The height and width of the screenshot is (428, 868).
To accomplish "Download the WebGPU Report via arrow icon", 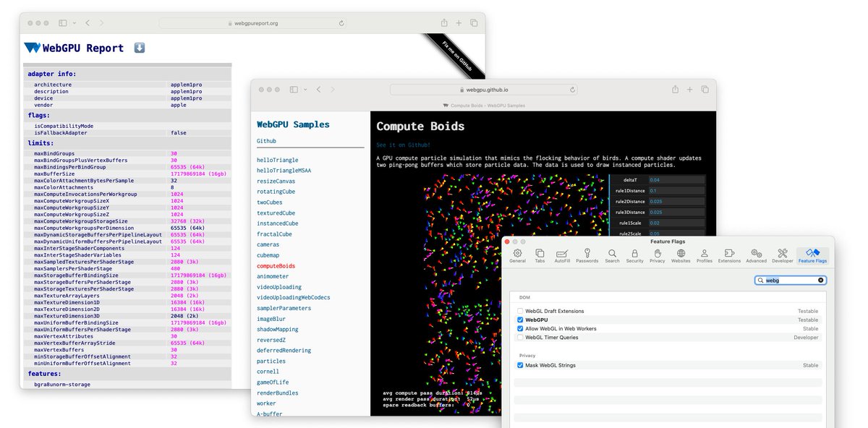I will pyautogui.click(x=140, y=48).
